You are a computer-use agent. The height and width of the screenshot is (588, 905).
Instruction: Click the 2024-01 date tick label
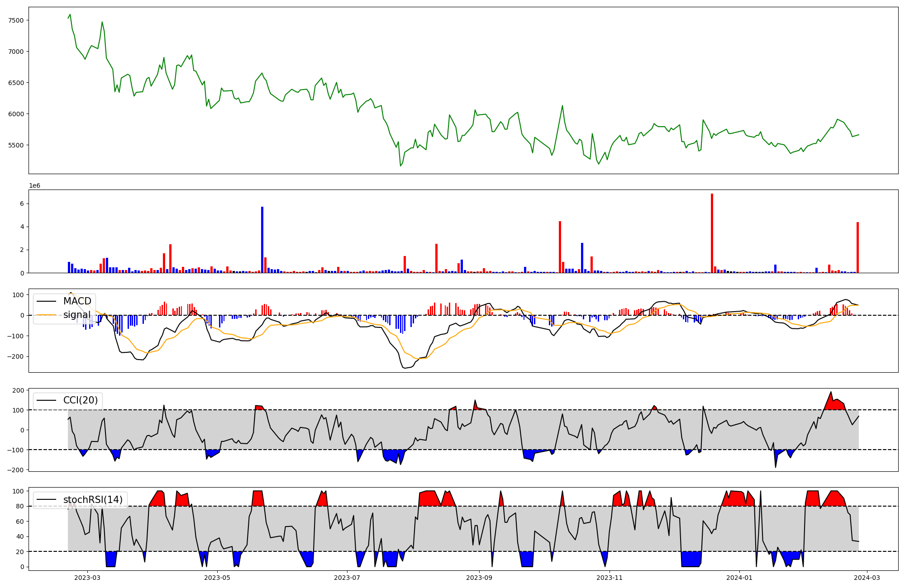click(x=739, y=578)
